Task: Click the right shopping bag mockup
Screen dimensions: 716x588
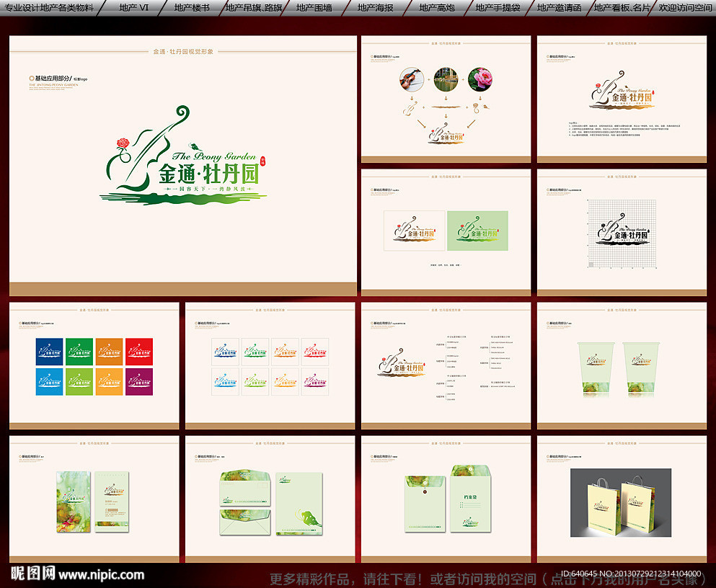Action: point(638,504)
